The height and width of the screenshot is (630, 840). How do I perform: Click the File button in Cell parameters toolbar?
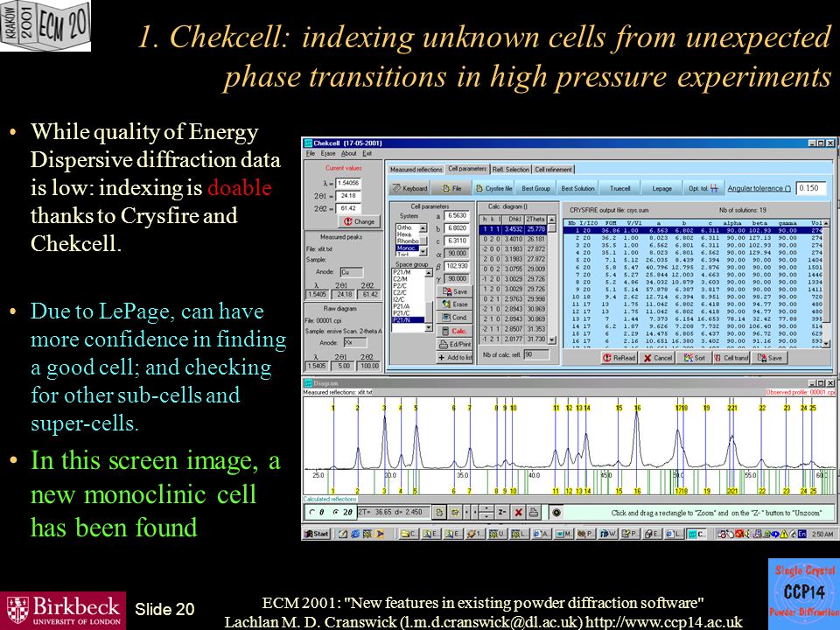coord(451,189)
